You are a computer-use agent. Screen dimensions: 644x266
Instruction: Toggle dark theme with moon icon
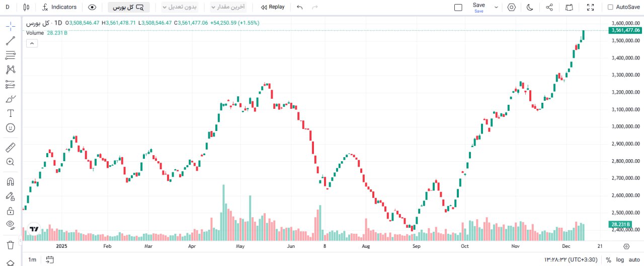(530, 7)
